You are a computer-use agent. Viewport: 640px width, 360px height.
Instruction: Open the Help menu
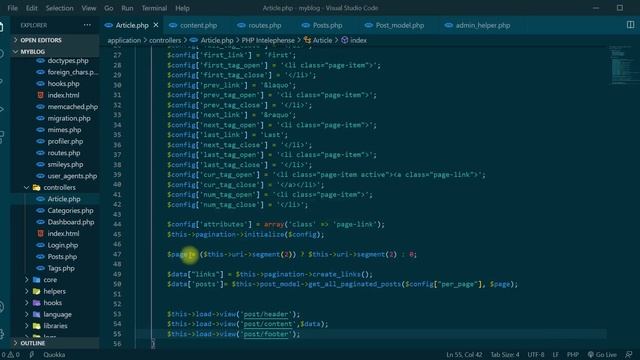click(182, 8)
